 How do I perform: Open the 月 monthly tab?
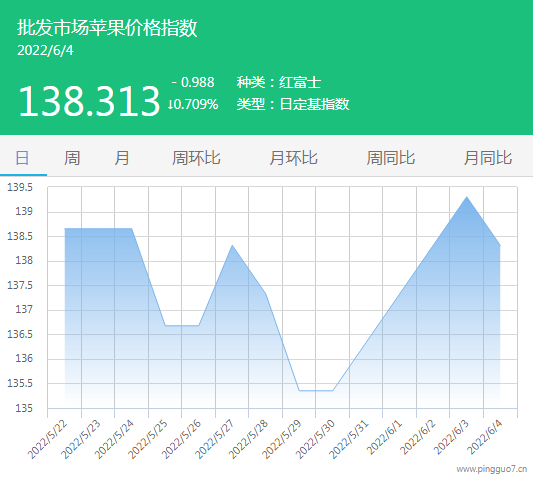pos(122,158)
